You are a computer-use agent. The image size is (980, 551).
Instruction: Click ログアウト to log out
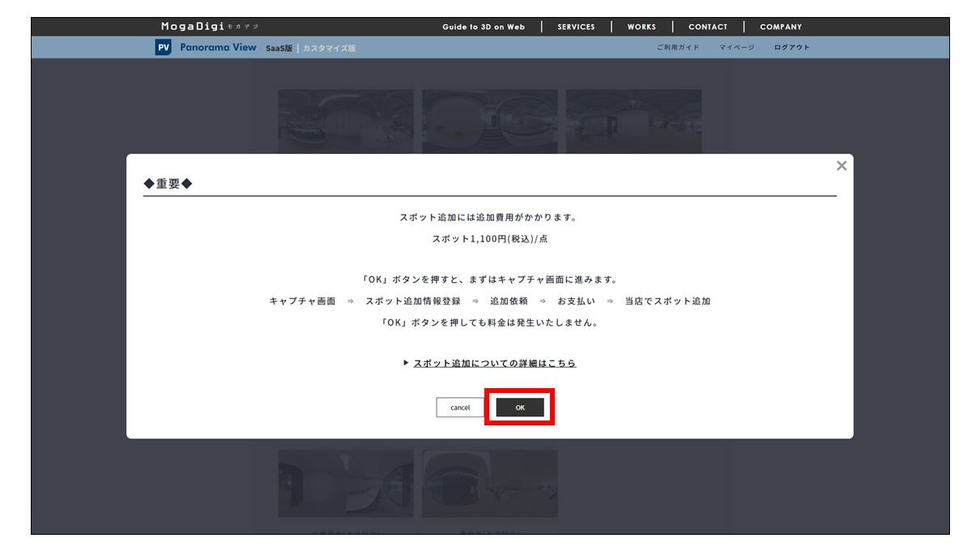[x=792, y=48]
